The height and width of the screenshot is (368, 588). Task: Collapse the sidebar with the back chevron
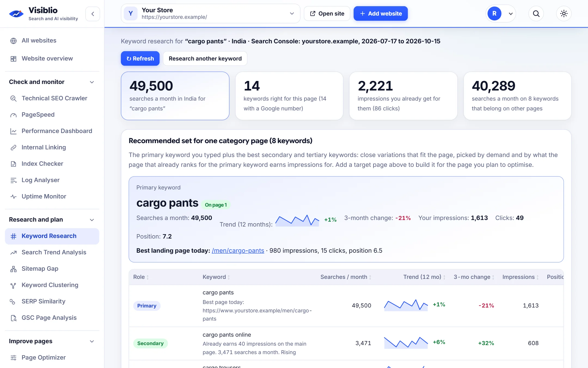point(93,14)
